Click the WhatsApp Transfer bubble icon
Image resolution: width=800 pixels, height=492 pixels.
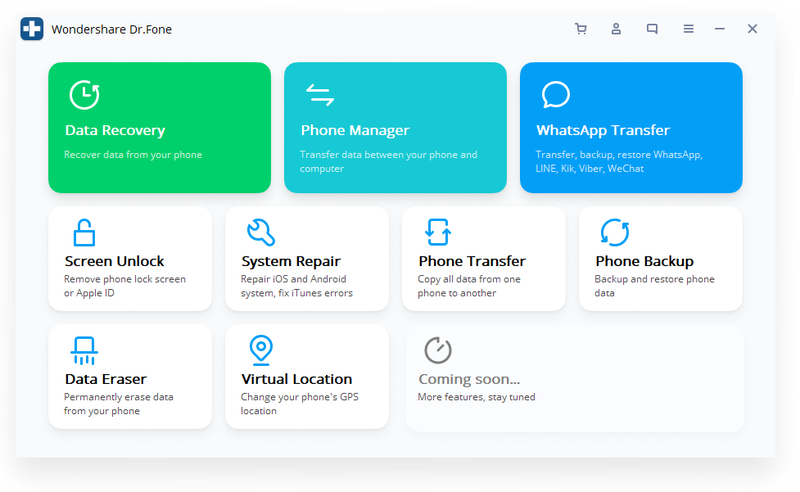pyautogui.click(x=556, y=94)
